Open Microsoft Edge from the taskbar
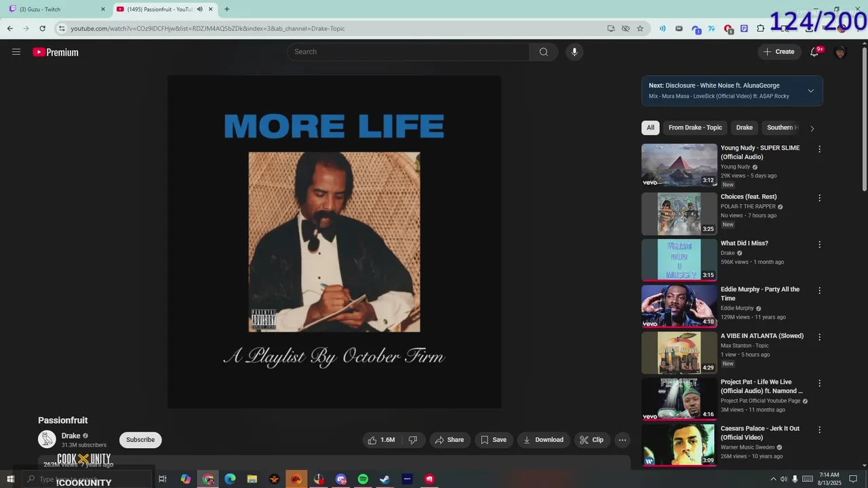Viewport: 868px width, 488px height. click(x=230, y=479)
